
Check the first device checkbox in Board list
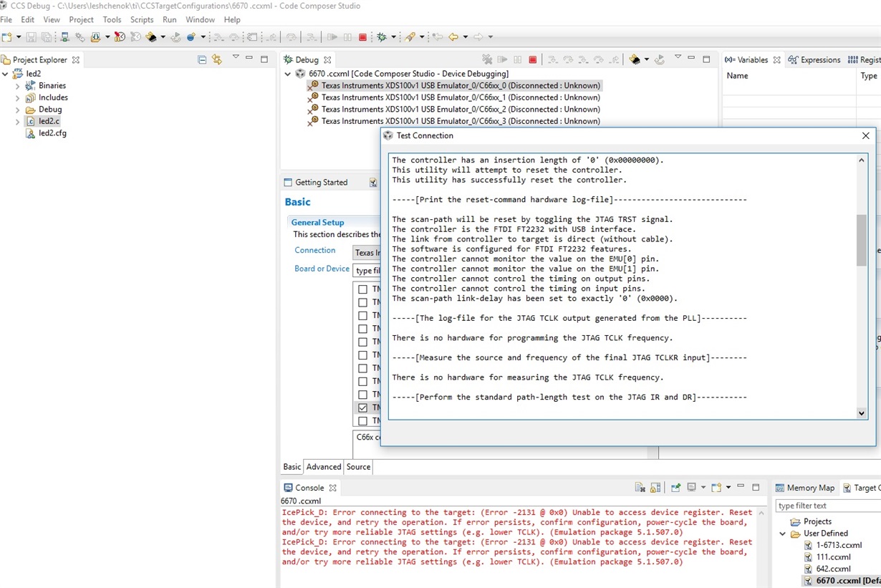362,289
